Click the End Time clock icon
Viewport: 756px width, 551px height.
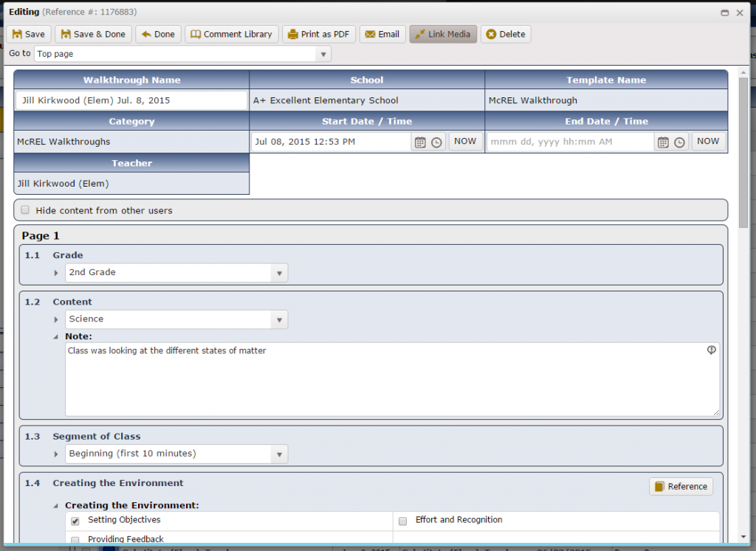679,142
